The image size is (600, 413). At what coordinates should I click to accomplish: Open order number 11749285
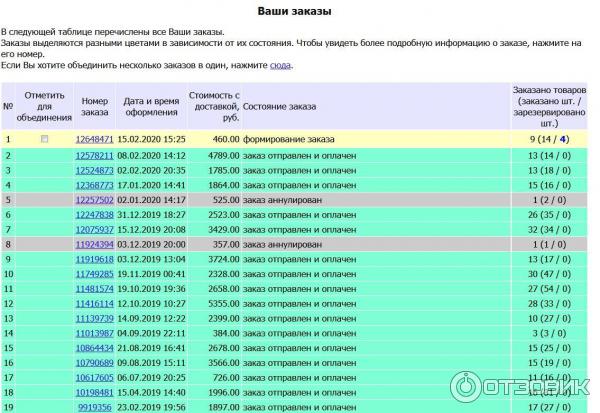pyautogui.click(x=95, y=274)
